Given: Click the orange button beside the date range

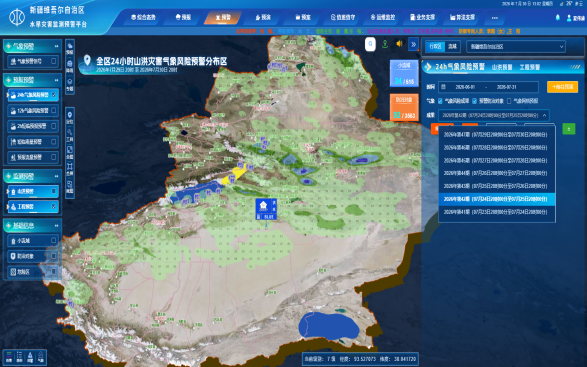Looking at the screenshot, I should (562, 87).
